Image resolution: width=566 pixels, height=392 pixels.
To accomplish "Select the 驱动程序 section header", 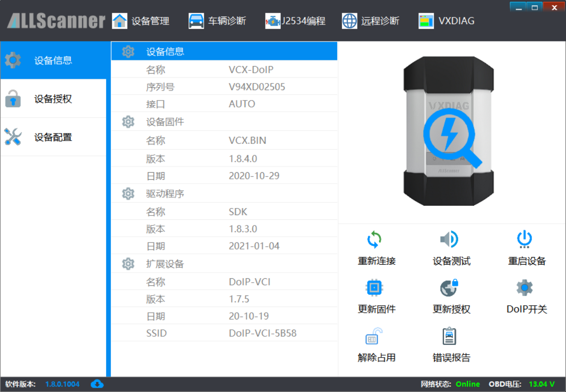I will 224,193.
